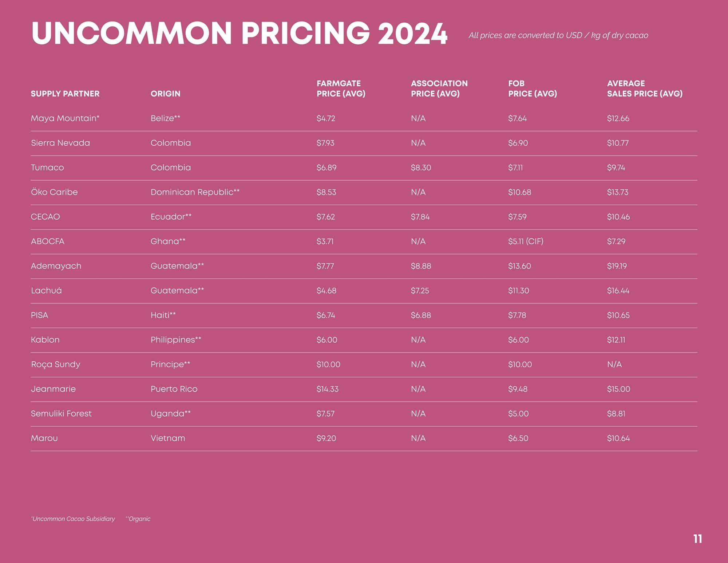Click Marou's $10.64 average sales price
The width and height of the screenshot is (728, 563).
pos(618,438)
